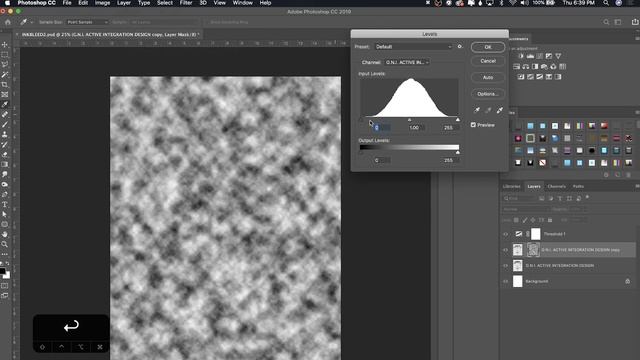Click the foreground color swatch
The image size is (640, 360).
pos(2,271)
